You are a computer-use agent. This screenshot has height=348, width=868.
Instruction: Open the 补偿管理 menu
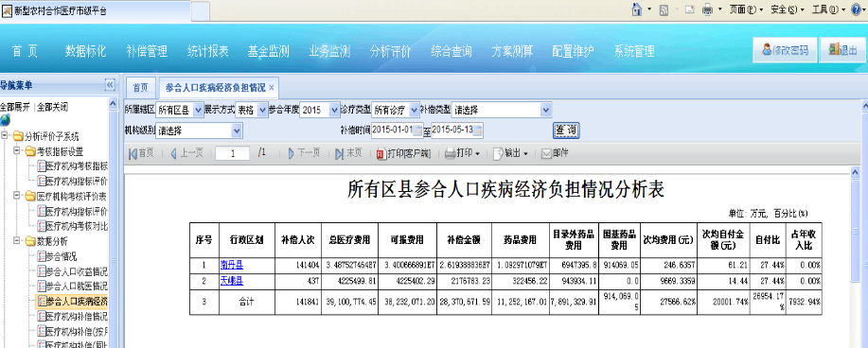[147, 51]
